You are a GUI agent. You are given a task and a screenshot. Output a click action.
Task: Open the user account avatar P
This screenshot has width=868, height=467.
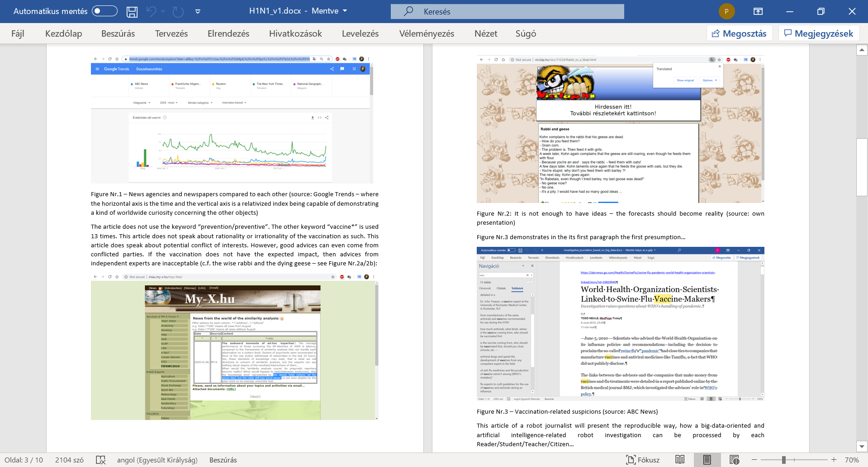(727, 11)
